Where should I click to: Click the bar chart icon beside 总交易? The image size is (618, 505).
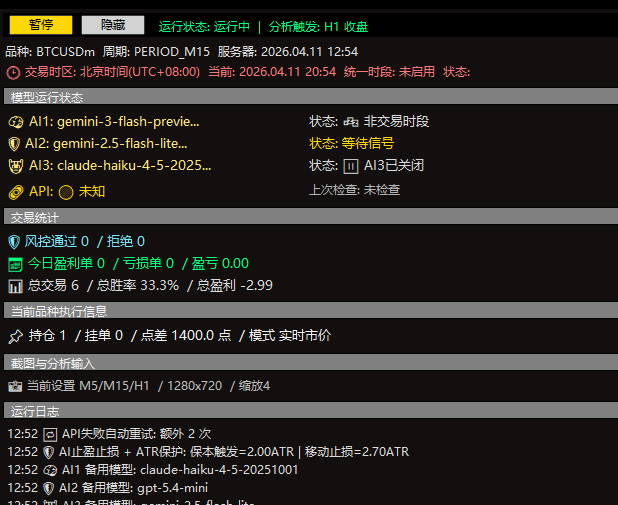click(x=15, y=286)
